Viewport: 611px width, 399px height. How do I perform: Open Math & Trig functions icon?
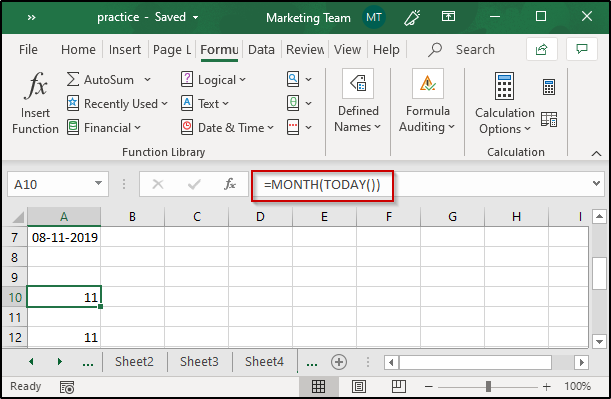[x=293, y=103]
